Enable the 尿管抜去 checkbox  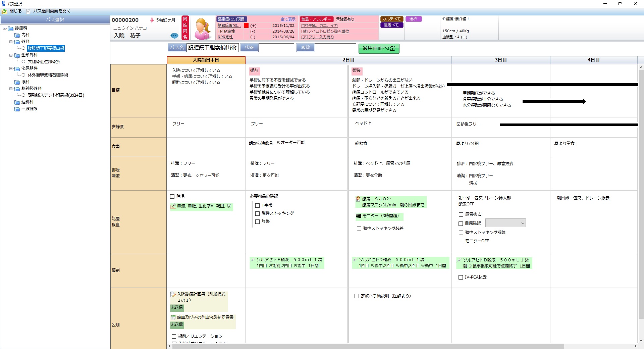coord(461,214)
